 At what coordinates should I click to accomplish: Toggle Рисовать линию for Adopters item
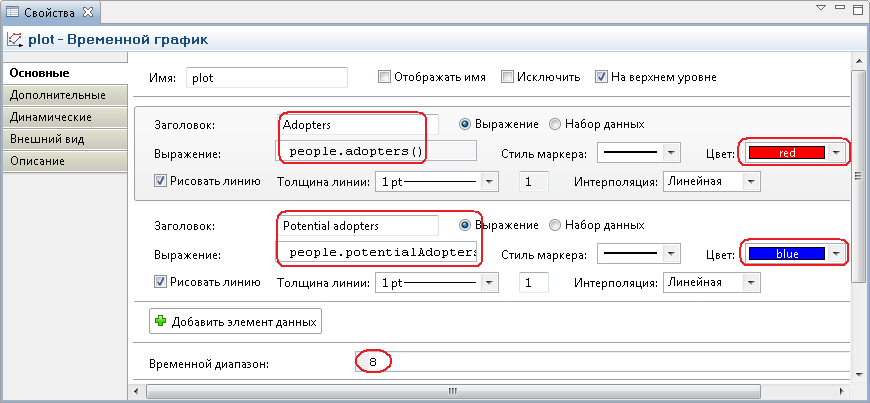click(x=160, y=181)
